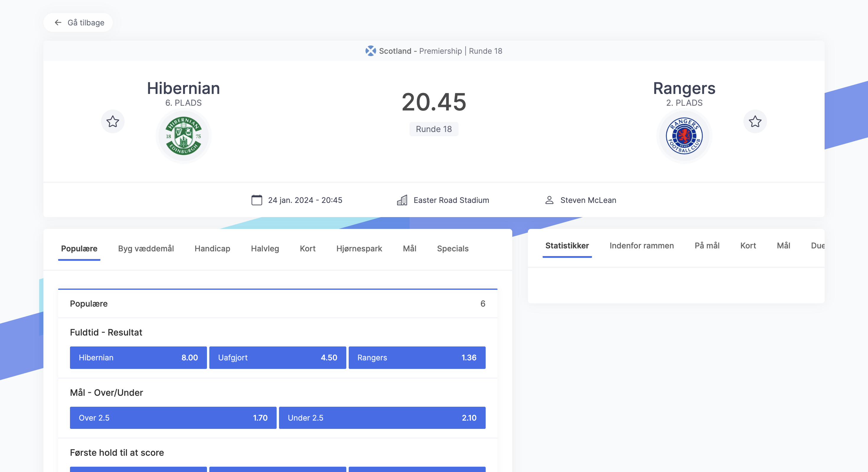868x472 pixels.
Task: Bet on Hibernian at 8.00
Action: tap(138, 357)
